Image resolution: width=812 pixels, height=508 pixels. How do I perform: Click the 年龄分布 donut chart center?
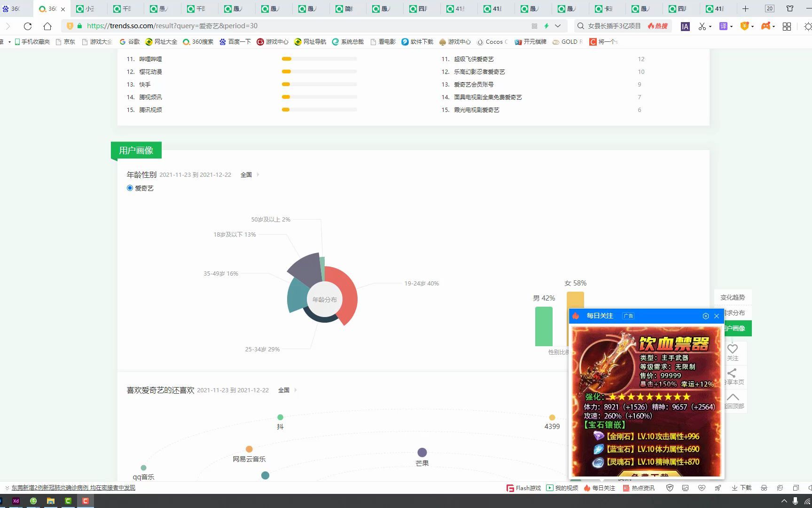coord(325,299)
